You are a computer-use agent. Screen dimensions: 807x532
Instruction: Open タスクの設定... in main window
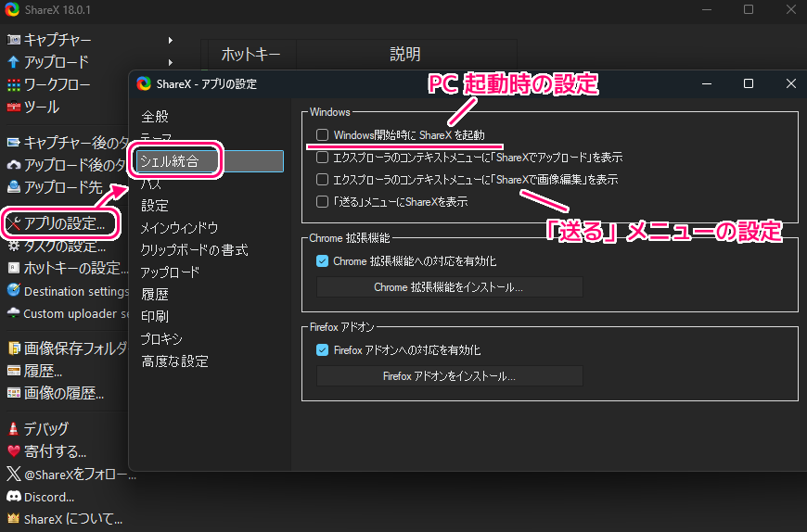point(65,246)
